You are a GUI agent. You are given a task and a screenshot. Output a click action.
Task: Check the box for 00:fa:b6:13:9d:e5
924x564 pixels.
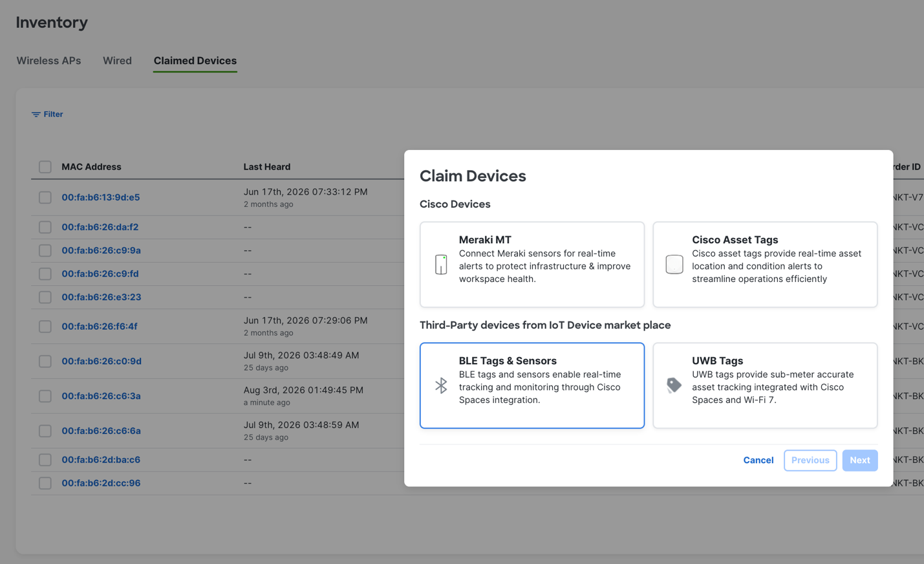[x=45, y=197]
